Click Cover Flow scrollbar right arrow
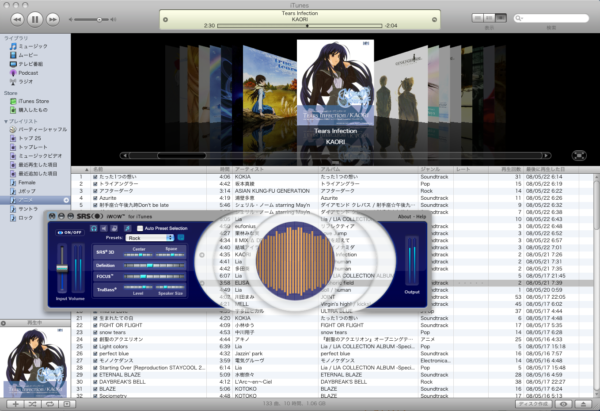Viewport: 600px width, 411px height. (546, 155)
